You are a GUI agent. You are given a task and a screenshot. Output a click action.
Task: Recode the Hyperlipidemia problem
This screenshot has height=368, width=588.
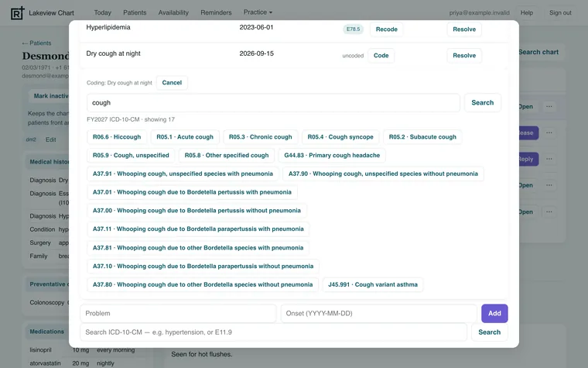386,29
